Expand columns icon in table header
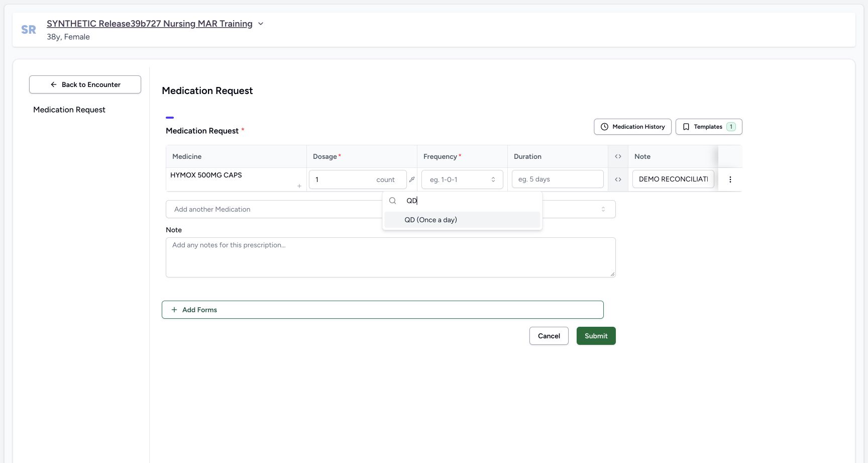Screen dimensions: 868x463 [618, 156]
